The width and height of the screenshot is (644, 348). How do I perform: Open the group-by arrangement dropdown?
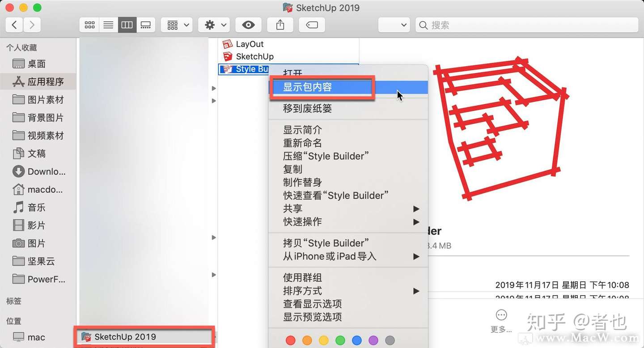click(x=178, y=25)
